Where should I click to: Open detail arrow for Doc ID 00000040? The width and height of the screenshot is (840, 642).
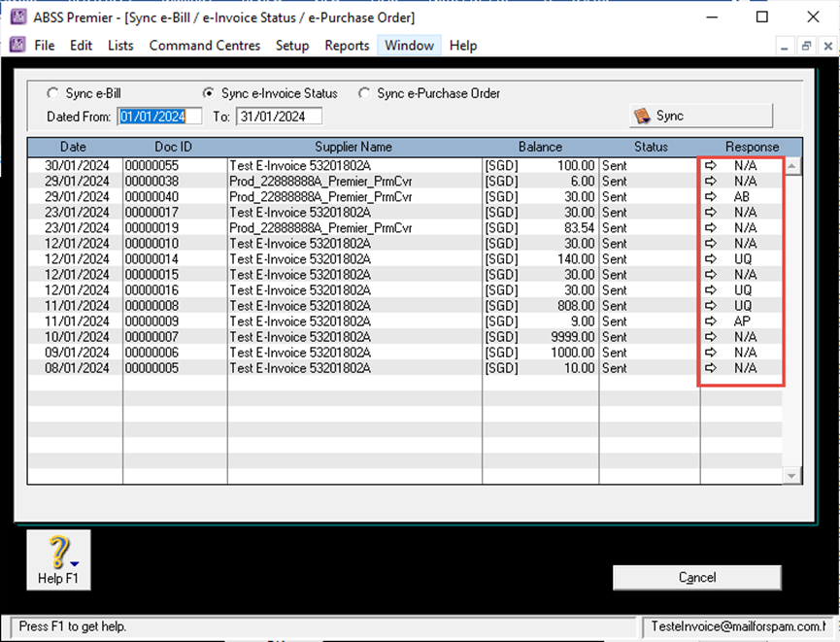[x=711, y=197]
